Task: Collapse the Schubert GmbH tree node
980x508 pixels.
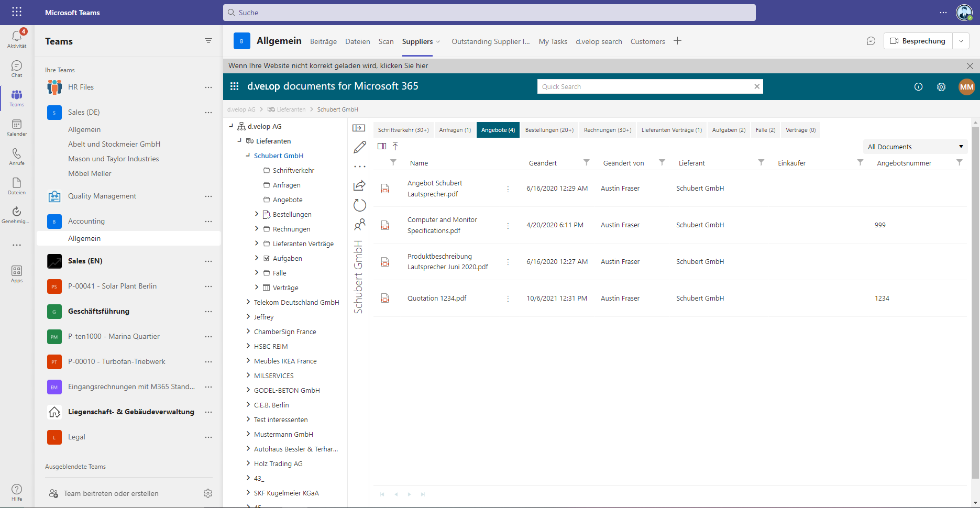Action: coord(248,155)
